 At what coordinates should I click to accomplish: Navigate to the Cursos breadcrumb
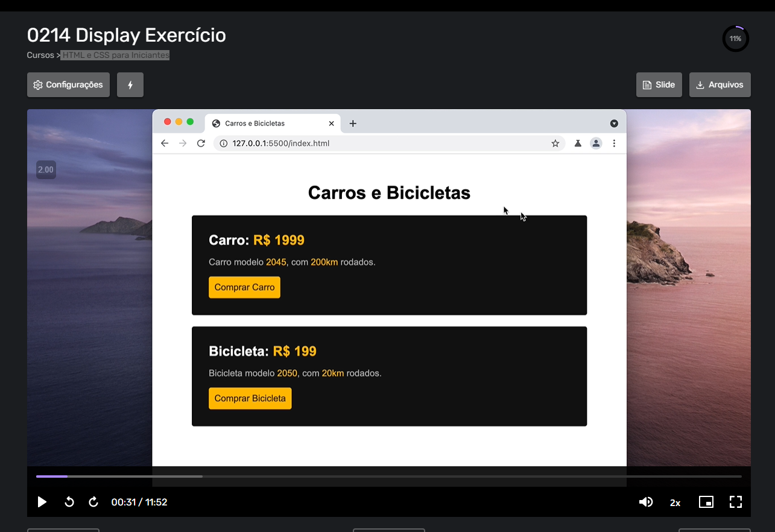click(x=40, y=55)
